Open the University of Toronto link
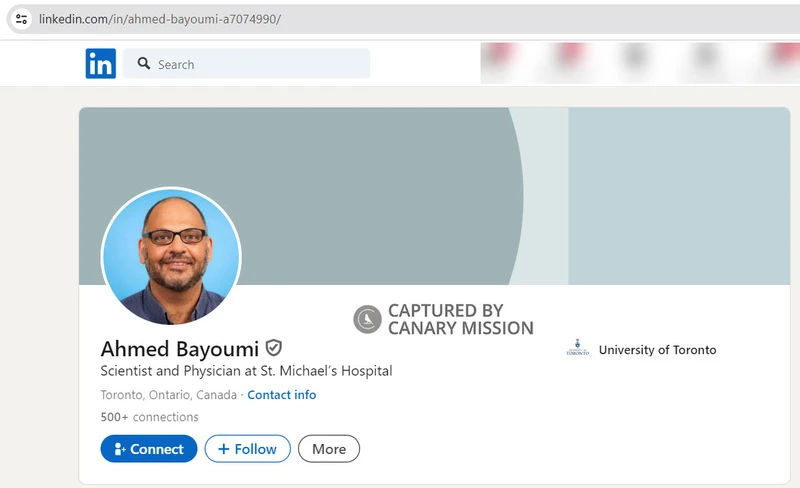The height and width of the screenshot is (488, 800). pos(657,350)
